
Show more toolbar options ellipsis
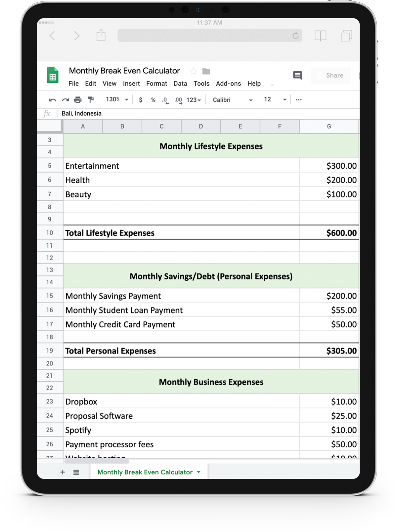(299, 100)
